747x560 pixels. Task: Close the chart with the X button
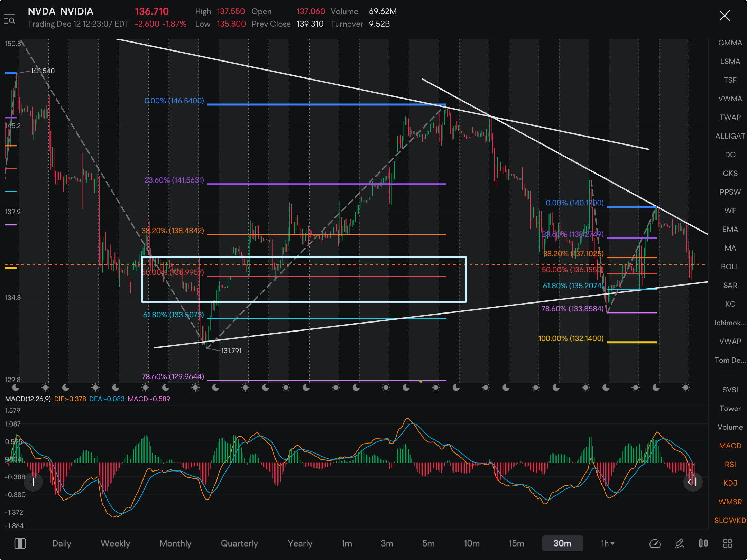click(725, 16)
